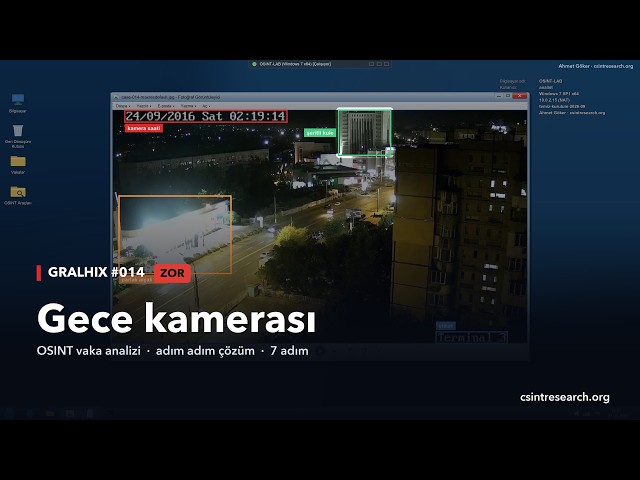Open the Bilgisayar desktop icon
This screenshot has height=480, width=640.
(18, 103)
